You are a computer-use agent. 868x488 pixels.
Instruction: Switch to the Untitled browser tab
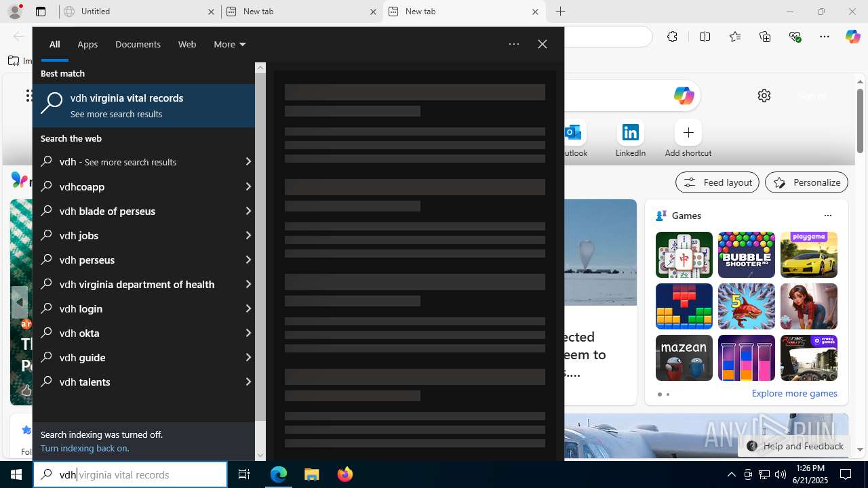tap(140, 12)
